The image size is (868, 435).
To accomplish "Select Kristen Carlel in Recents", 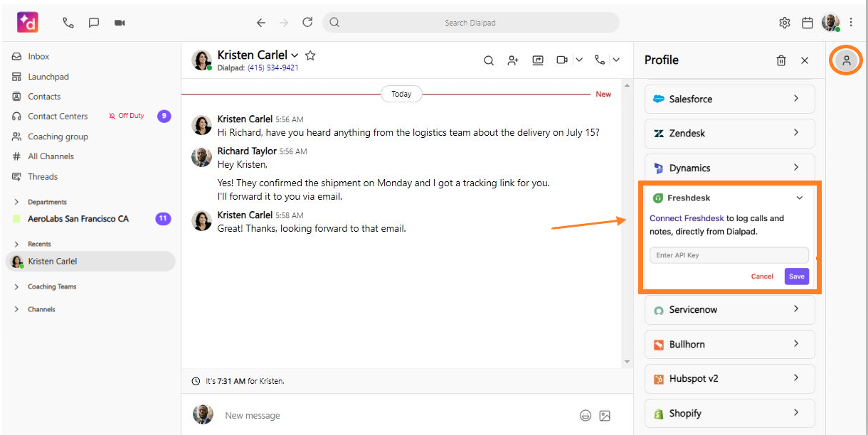I will (90, 262).
